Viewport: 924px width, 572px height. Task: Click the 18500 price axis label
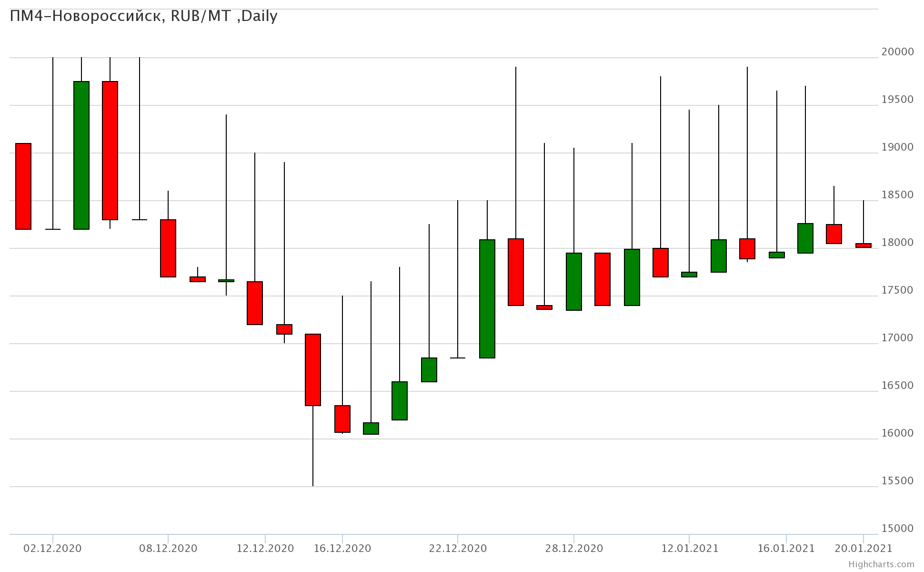(x=897, y=194)
